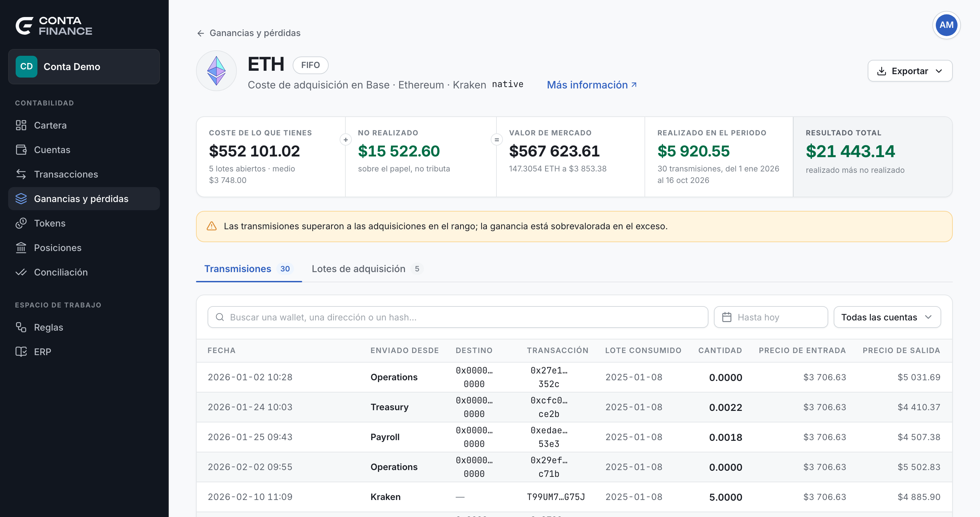Sort by the FECHA column header

(222, 350)
